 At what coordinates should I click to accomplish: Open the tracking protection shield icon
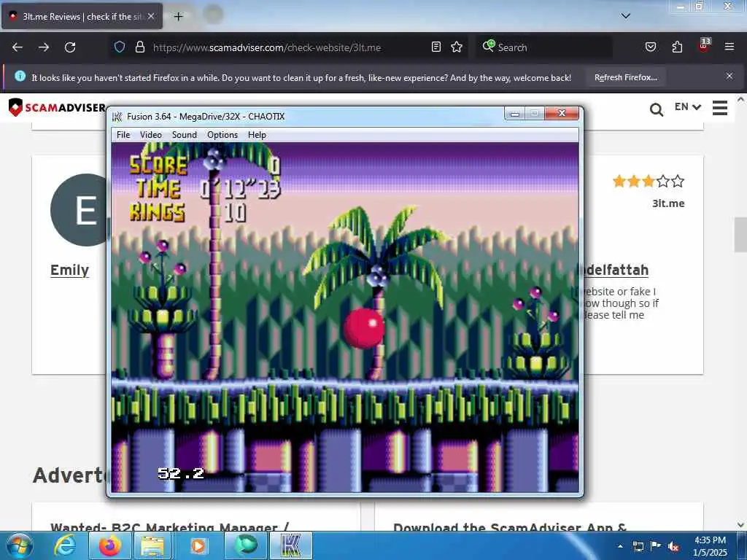click(120, 47)
